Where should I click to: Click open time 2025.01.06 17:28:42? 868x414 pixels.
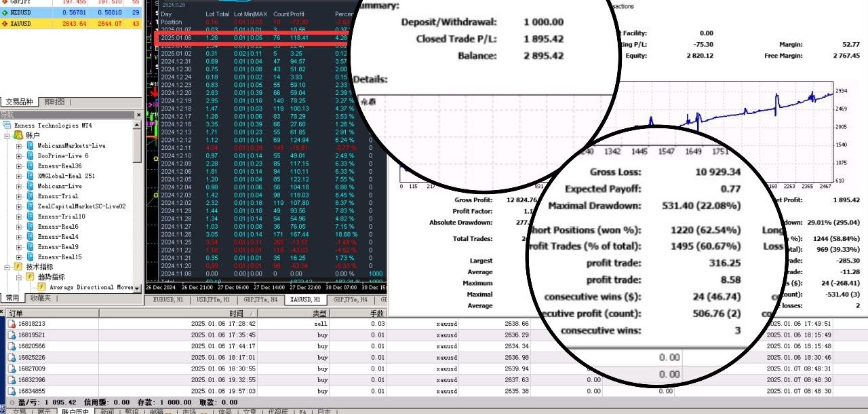pos(223,324)
